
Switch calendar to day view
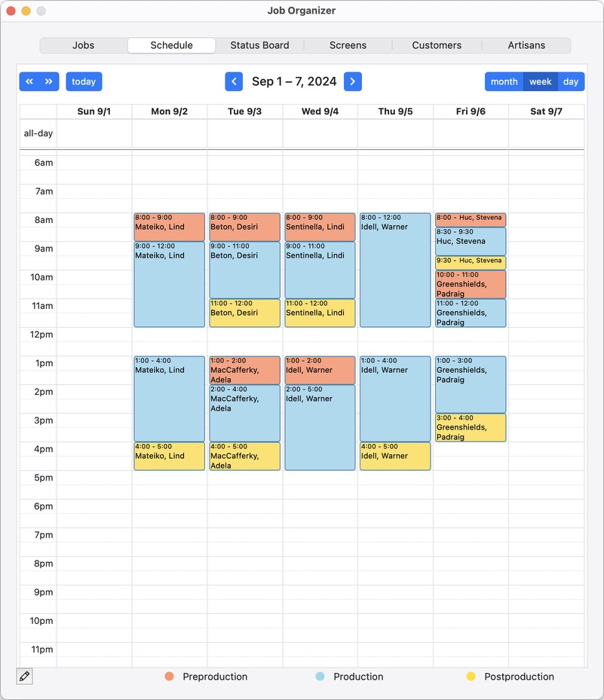(x=571, y=81)
